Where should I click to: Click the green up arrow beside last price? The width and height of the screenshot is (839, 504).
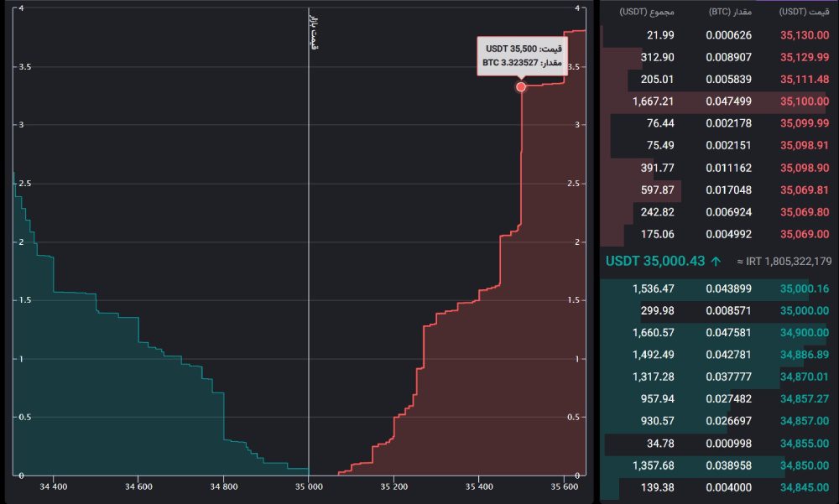click(x=716, y=261)
